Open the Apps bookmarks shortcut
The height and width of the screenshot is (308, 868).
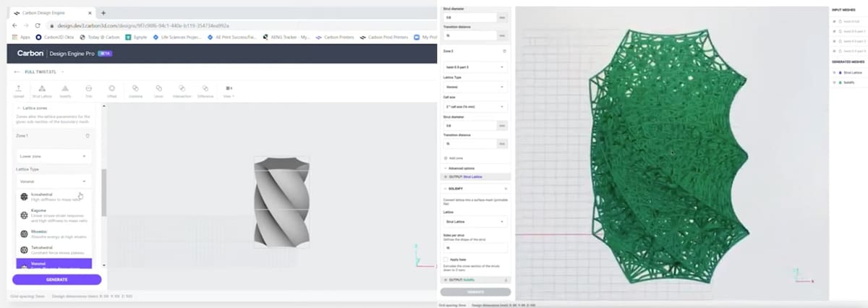pyautogui.click(x=21, y=36)
